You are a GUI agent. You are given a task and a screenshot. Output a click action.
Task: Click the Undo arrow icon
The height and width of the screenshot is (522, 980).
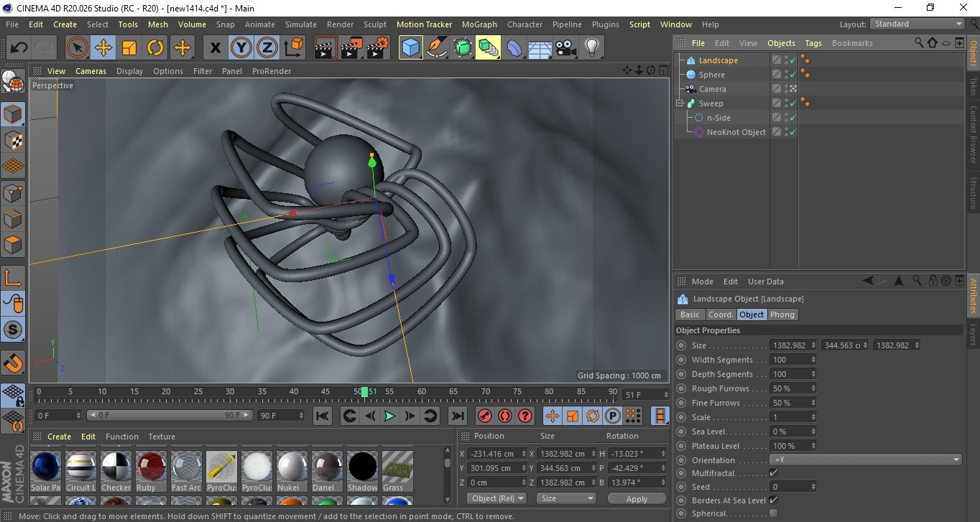click(19, 48)
